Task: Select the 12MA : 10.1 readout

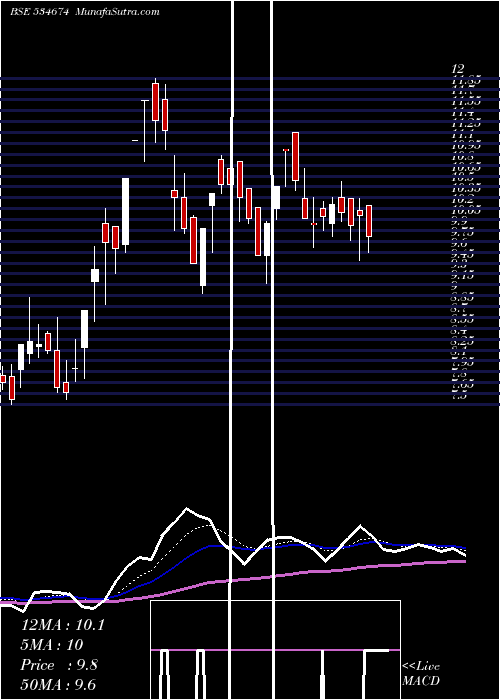Action: point(62,625)
